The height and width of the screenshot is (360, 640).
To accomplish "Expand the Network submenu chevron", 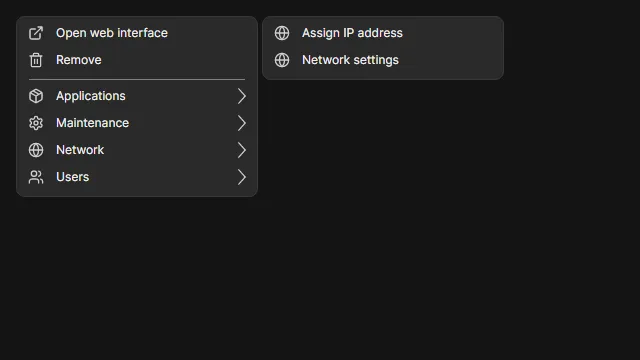I will tap(242, 150).
